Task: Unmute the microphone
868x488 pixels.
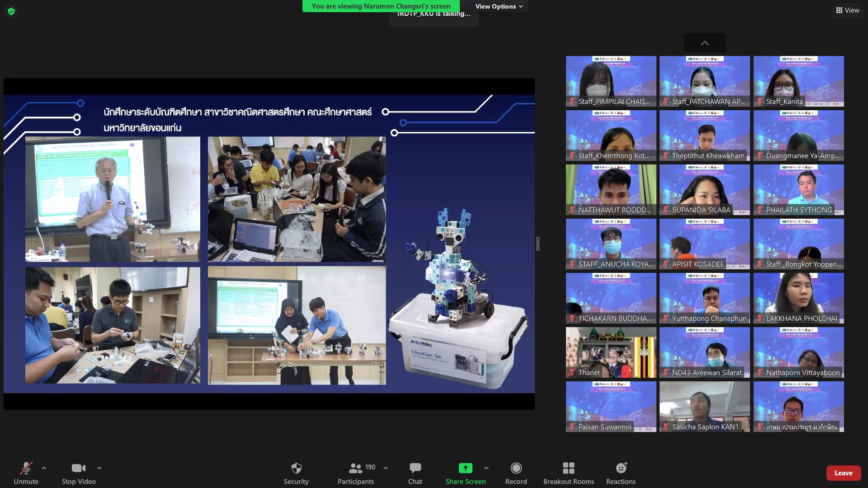Action: click(x=26, y=468)
